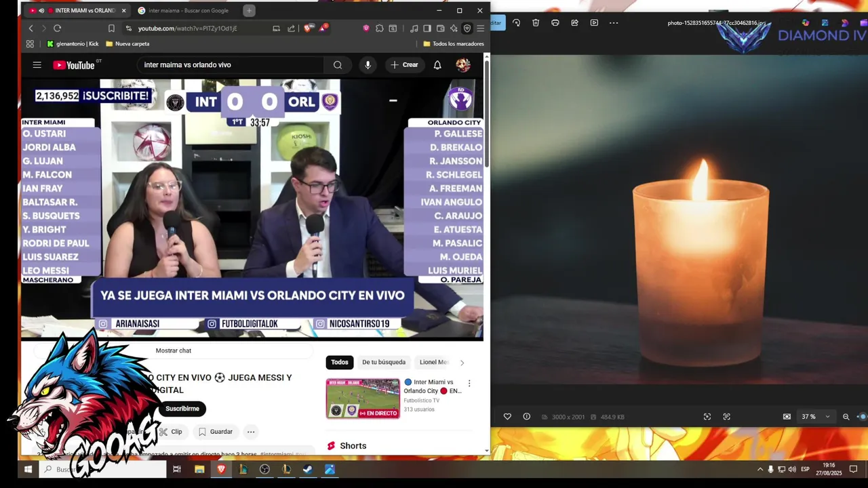Viewport: 868px width, 488px height.
Task: Open Windows Start menu
Action: (x=28, y=469)
